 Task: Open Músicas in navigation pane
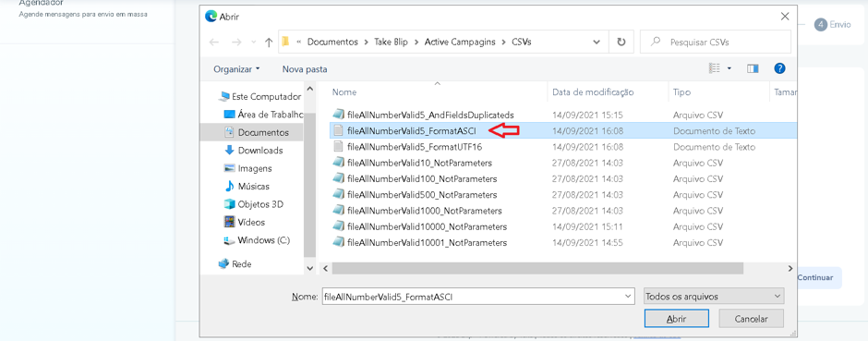(247, 187)
